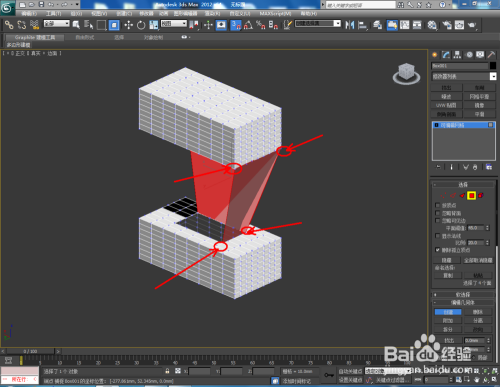Expand the 软选择 rollout
This screenshot has width=500, height=387.
tap(463, 295)
